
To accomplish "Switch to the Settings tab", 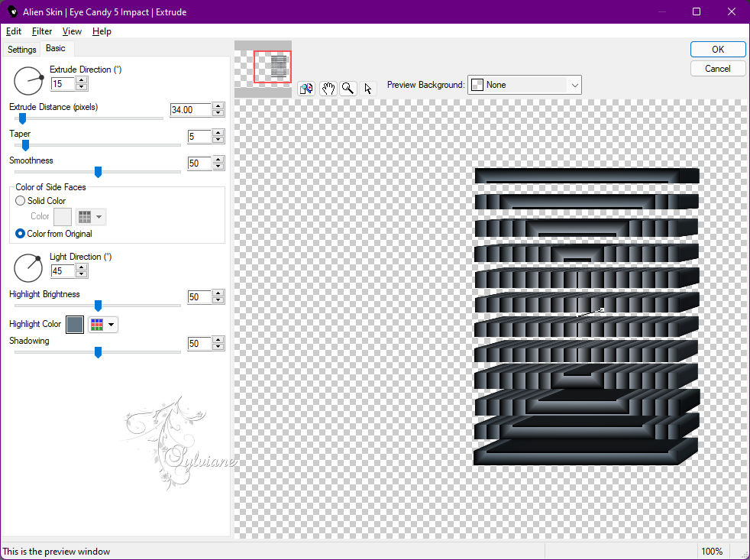I will coord(21,50).
